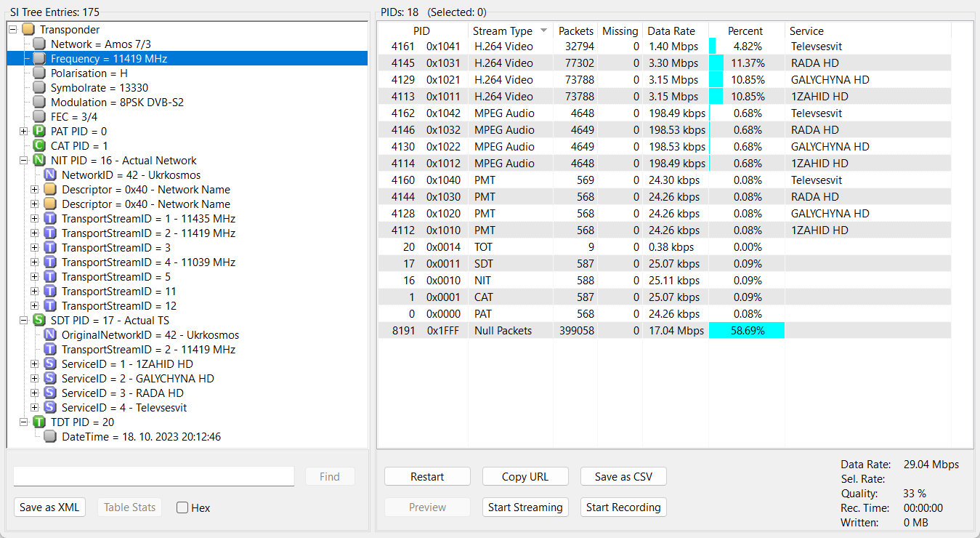Select the 0 0x0000 PAT row
This screenshot has width=980, height=538.
[665, 314]
